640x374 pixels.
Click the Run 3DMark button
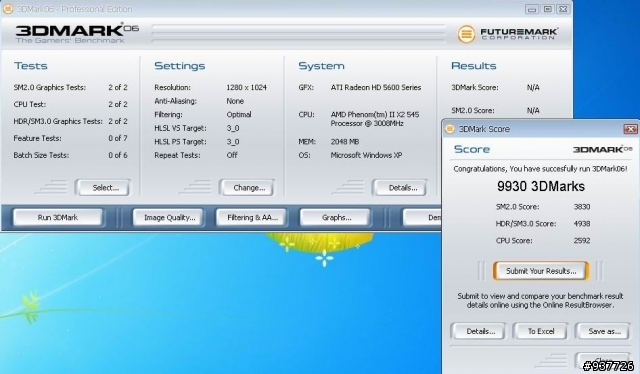click(58, 218)
